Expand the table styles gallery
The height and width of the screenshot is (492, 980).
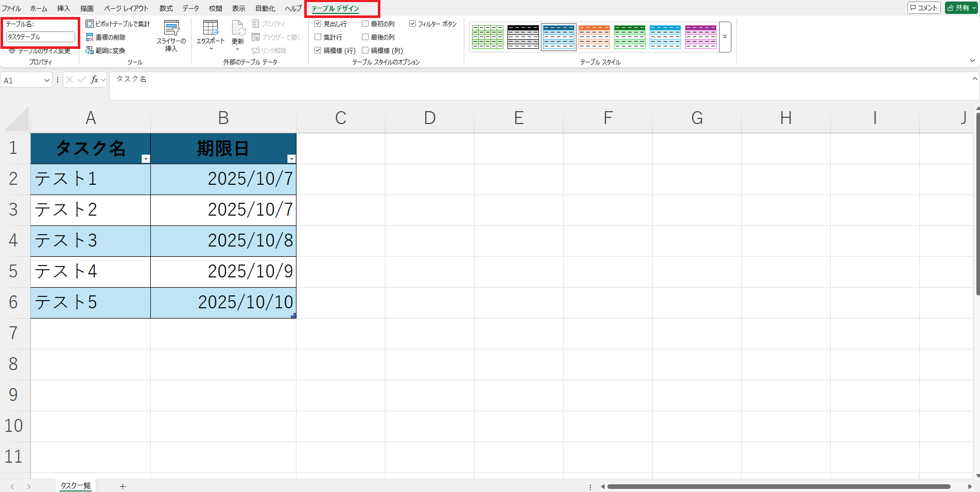pyautogui.click(x=725, y=37)
